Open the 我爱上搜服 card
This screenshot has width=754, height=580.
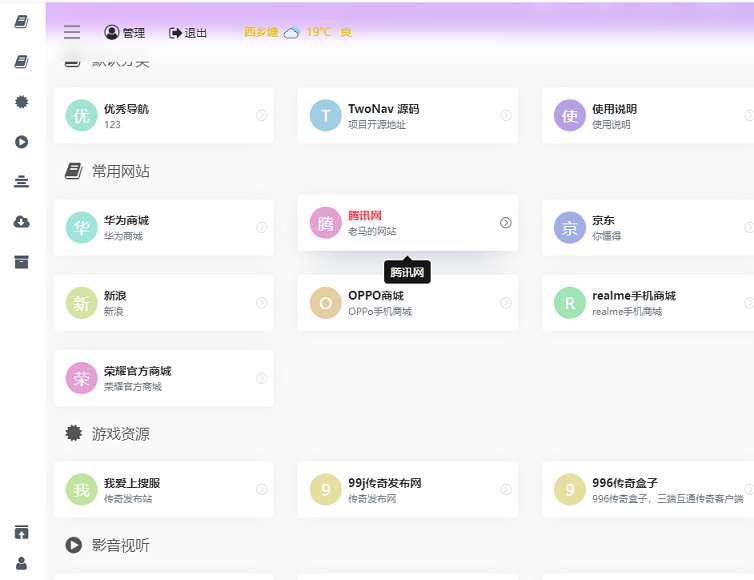click(x=164, y=490)
